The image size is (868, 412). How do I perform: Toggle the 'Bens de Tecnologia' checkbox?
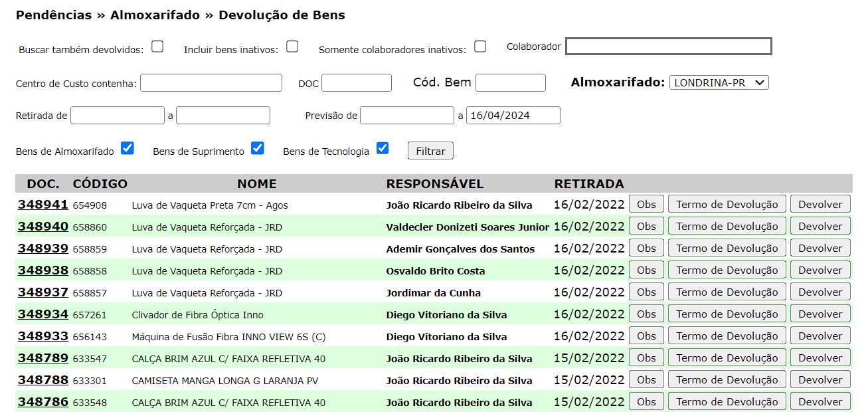[x=383, y=148]
